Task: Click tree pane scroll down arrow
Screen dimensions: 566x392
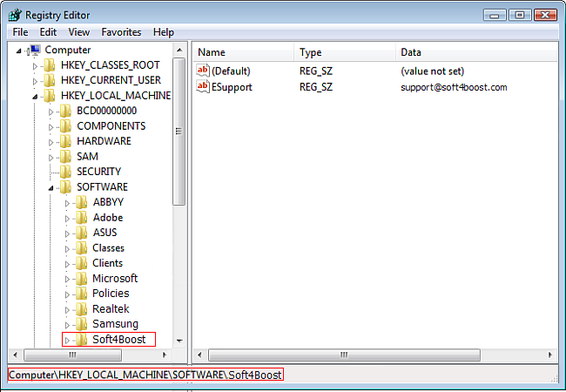Action: 179,341
